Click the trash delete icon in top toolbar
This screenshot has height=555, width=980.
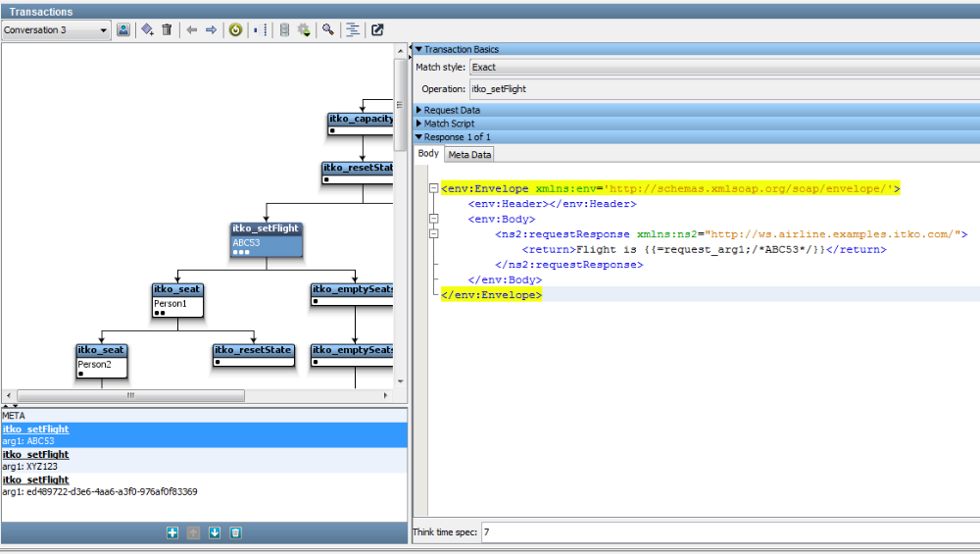click(x=167, y=30)
